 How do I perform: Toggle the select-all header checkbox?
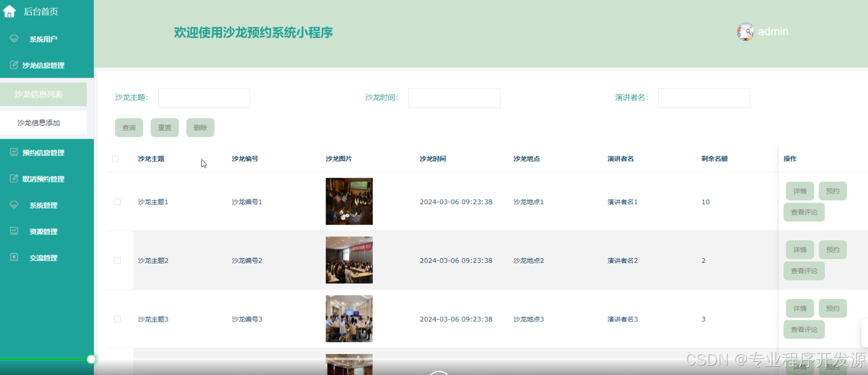click(x=115, y=159)
